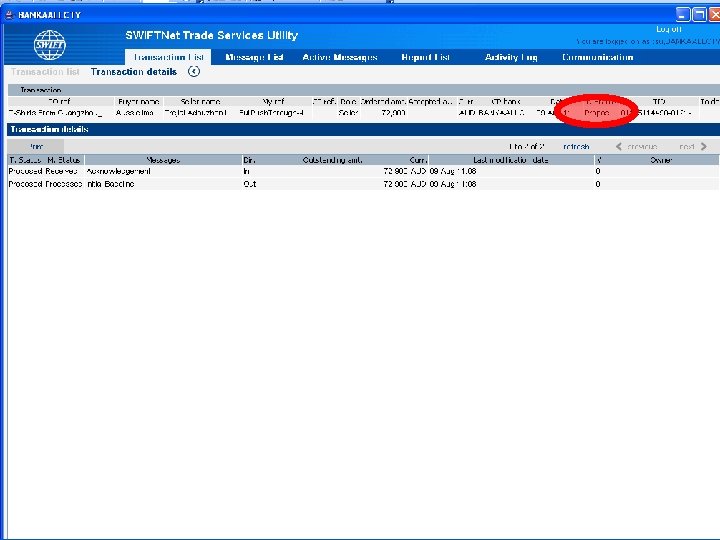Viewport: 720px width, 540px height.
Task: Click the BANKAALLCTY title bar app icon
Action: tap(10, 15)
